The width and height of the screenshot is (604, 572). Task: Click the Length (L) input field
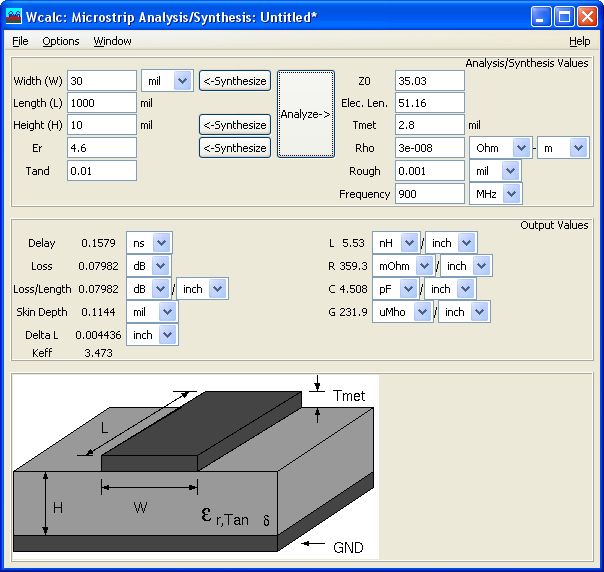101,103
